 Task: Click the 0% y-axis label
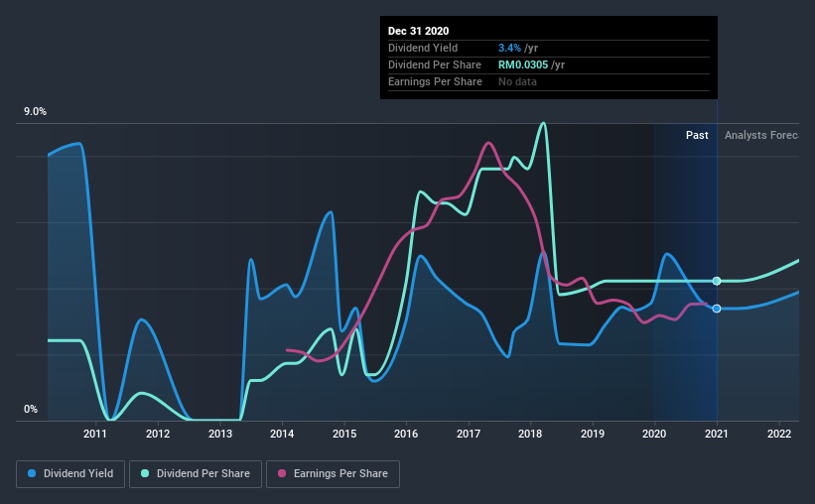coord(31,409)
